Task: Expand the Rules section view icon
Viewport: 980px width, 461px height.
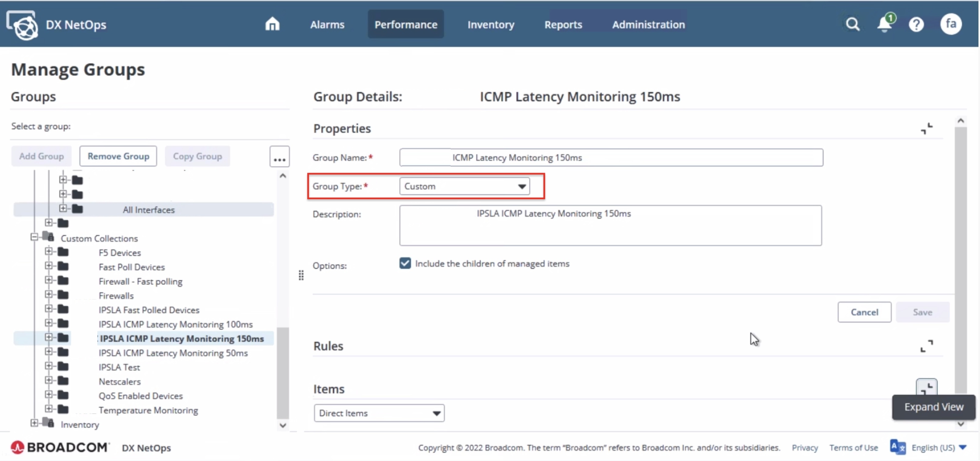Action: click(x=926, y=346)
